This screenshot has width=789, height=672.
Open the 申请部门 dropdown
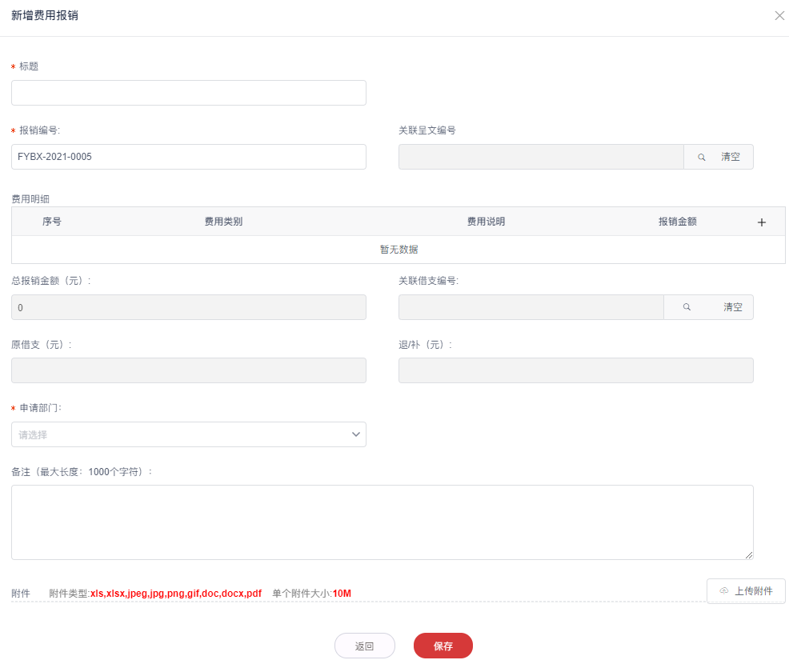tap(189, 434)
